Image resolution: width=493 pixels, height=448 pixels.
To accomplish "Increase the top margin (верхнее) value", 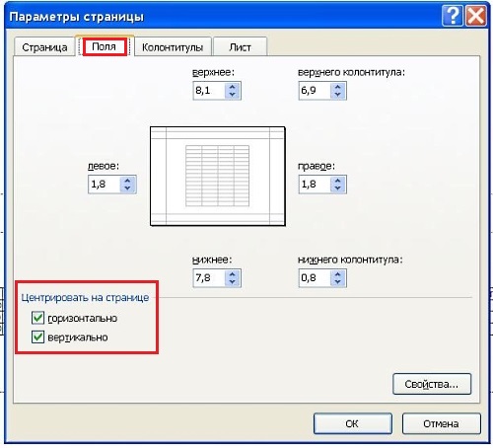I will (233, 87).
